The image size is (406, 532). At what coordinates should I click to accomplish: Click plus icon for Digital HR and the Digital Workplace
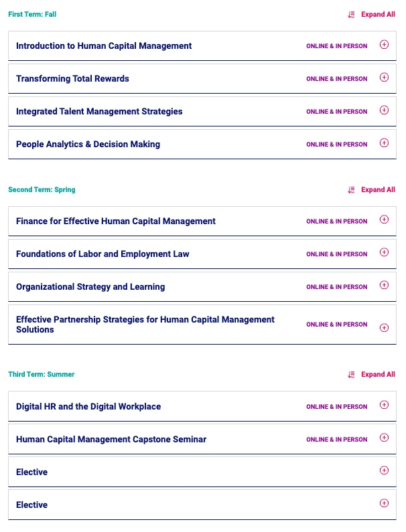pyautogui.click(x=384, y=406)
